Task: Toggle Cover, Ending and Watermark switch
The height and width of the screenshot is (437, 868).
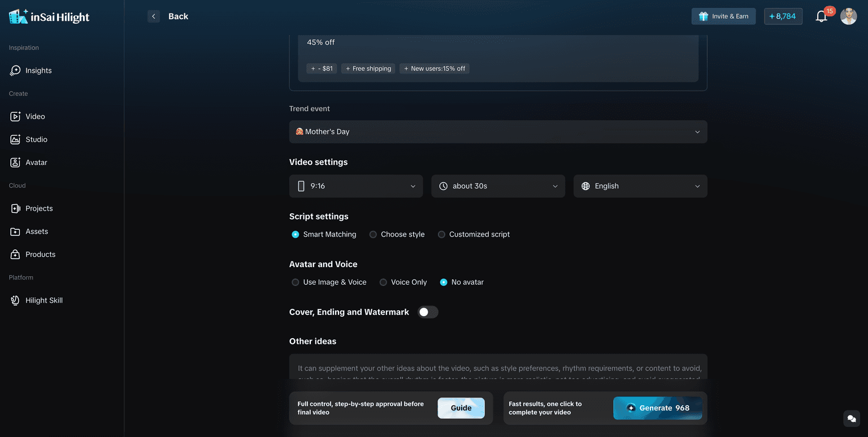Action: click(428, 312)
